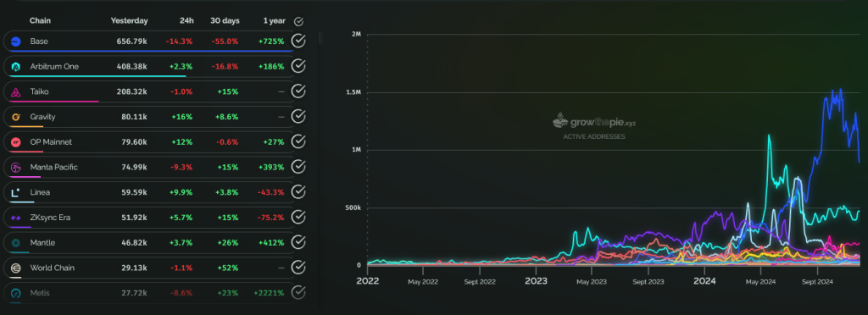
Task: Click the Base chain logo icon
Action: point(15,41)
